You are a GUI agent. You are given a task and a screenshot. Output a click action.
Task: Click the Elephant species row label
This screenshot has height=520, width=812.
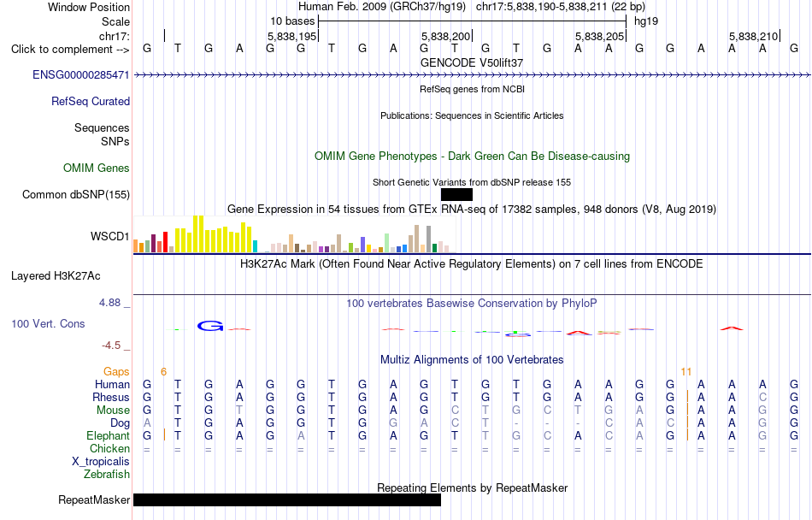coord(108,435)
